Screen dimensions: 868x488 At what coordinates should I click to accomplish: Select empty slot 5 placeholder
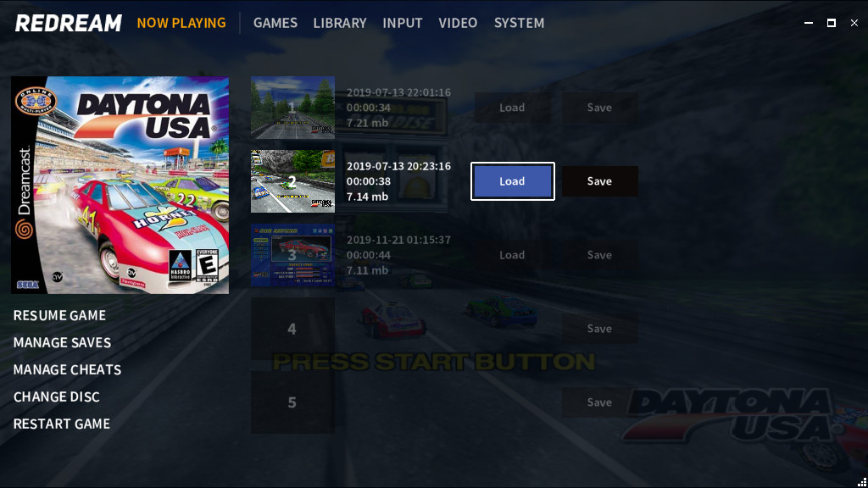click(292, 402)
